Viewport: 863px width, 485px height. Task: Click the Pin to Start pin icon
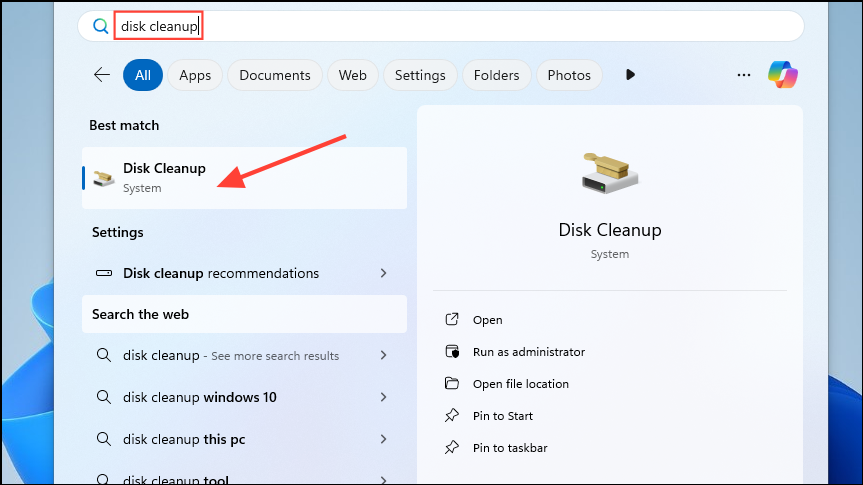[452, 415]
